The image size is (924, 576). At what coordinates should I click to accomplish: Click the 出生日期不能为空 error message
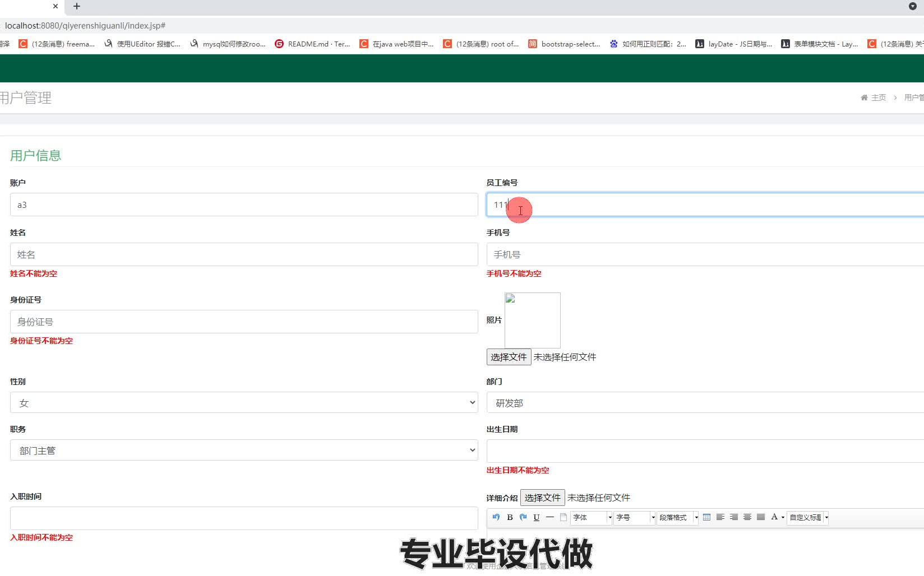click(x=518, y=470)
